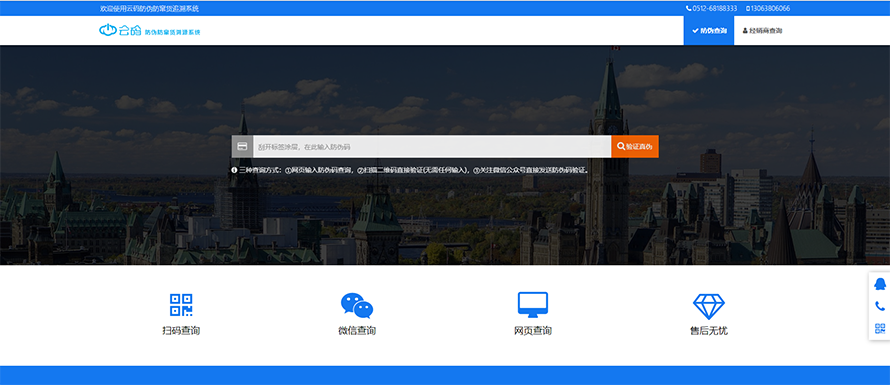Select the WeChat 微信查询 icon
This screenshot has width=890, height=385.
click(356, 306)
